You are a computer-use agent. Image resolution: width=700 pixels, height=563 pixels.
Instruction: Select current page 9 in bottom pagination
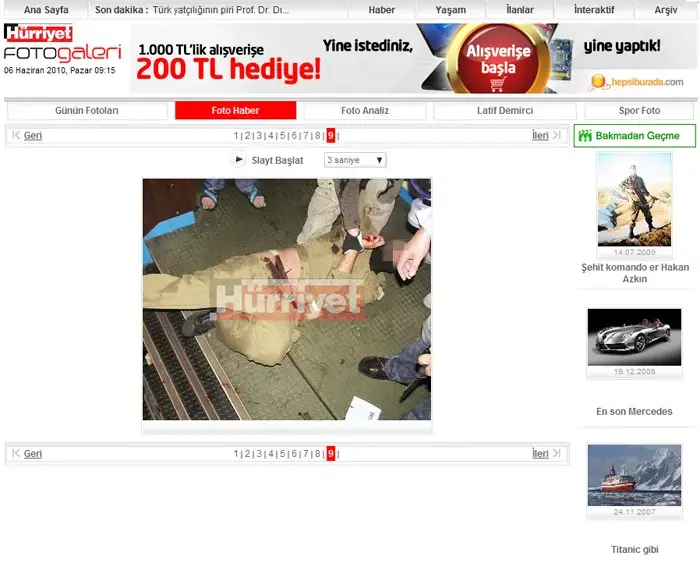[x=331, y=454]
